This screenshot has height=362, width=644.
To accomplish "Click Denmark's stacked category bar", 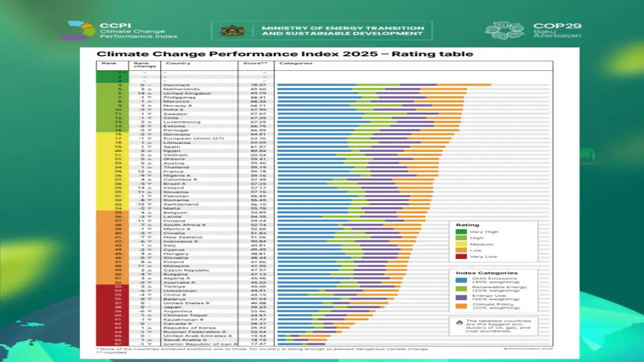I will point(384,85).
